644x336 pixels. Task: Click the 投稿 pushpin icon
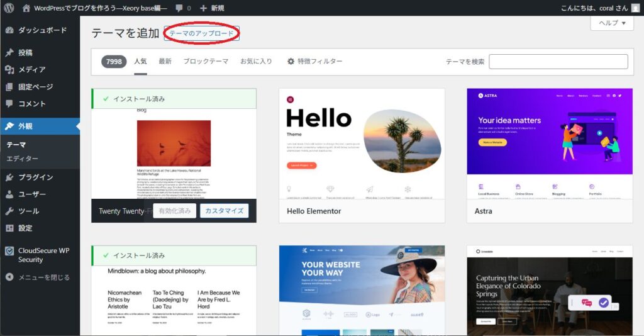pos(9,53)
